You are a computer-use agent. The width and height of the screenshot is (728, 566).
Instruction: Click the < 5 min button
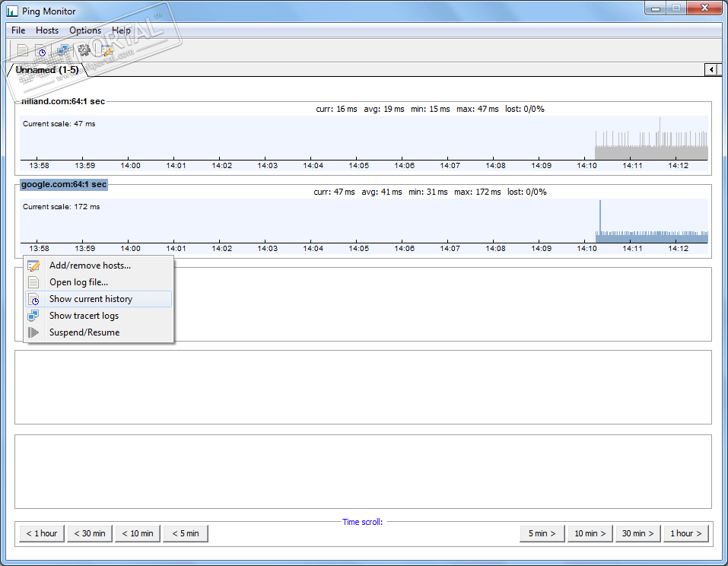(186, 533)
